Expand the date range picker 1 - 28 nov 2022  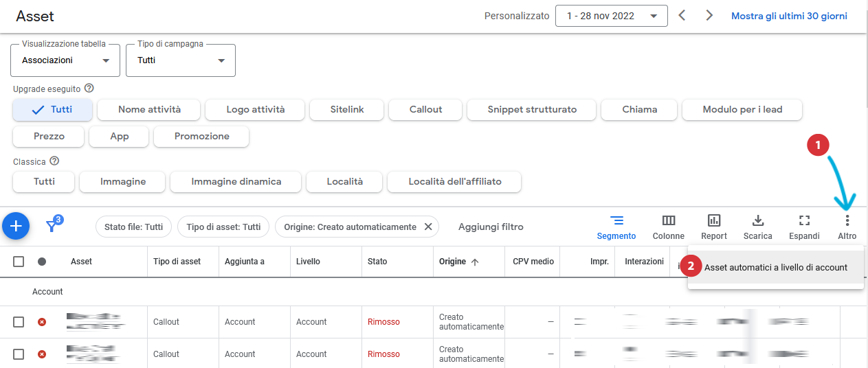point(611,16)
